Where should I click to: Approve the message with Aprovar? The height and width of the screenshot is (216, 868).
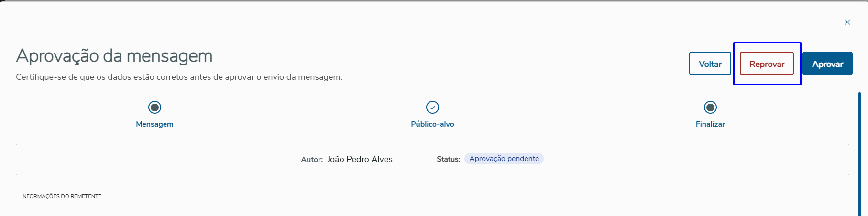827,64
